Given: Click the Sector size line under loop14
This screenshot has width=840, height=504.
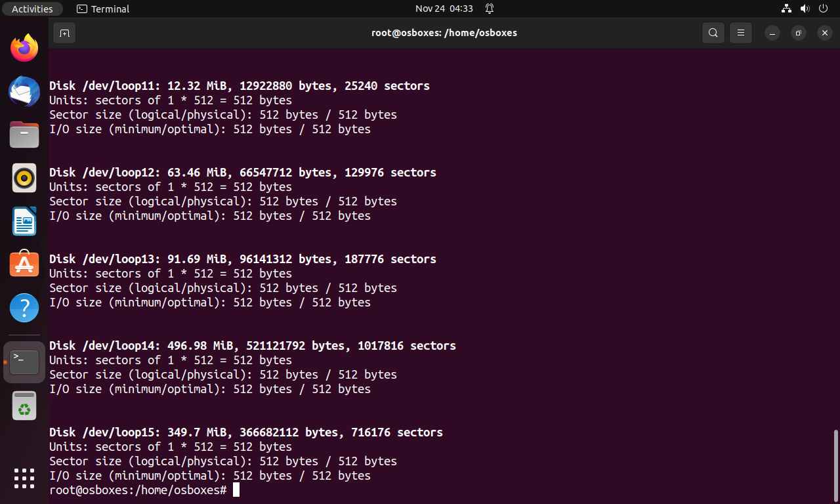Looking at the screenshot, I should coord(223,375).
